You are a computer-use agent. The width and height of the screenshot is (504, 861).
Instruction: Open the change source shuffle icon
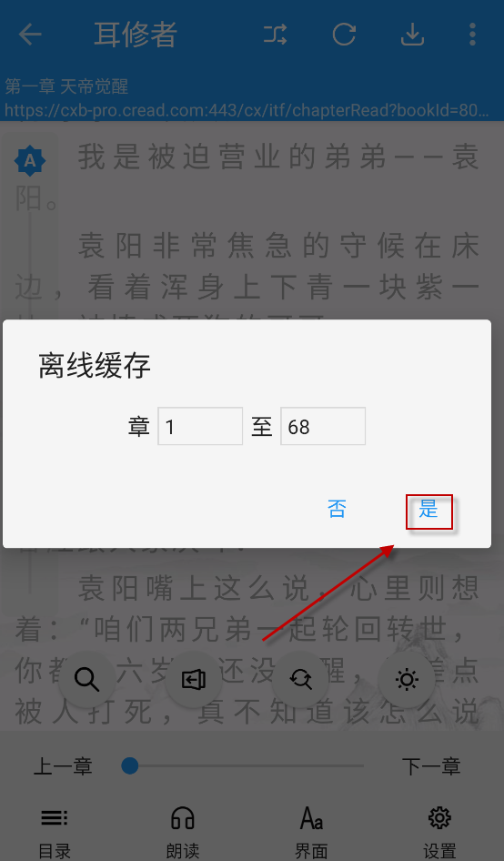[x=275, y=35]
